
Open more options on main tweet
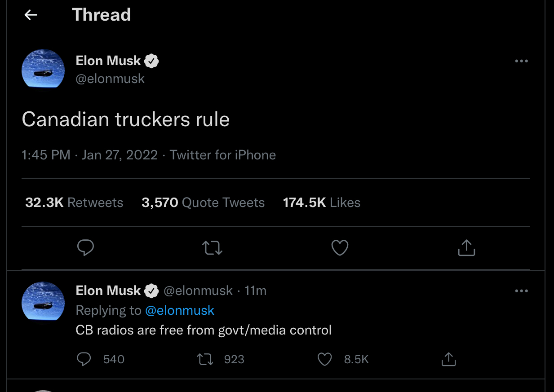[x=521, y=61]
